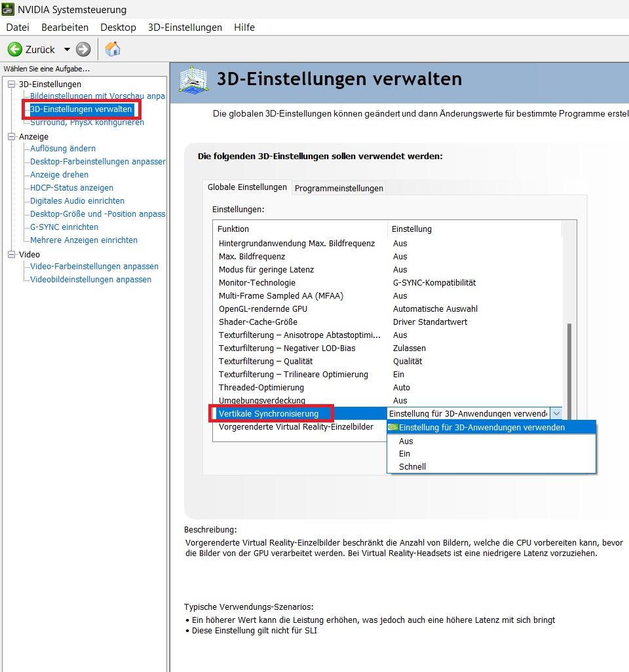Screen dimensions: 629x672
Task: Open the Hilfe menu
Action: click(x=244, y=28)
